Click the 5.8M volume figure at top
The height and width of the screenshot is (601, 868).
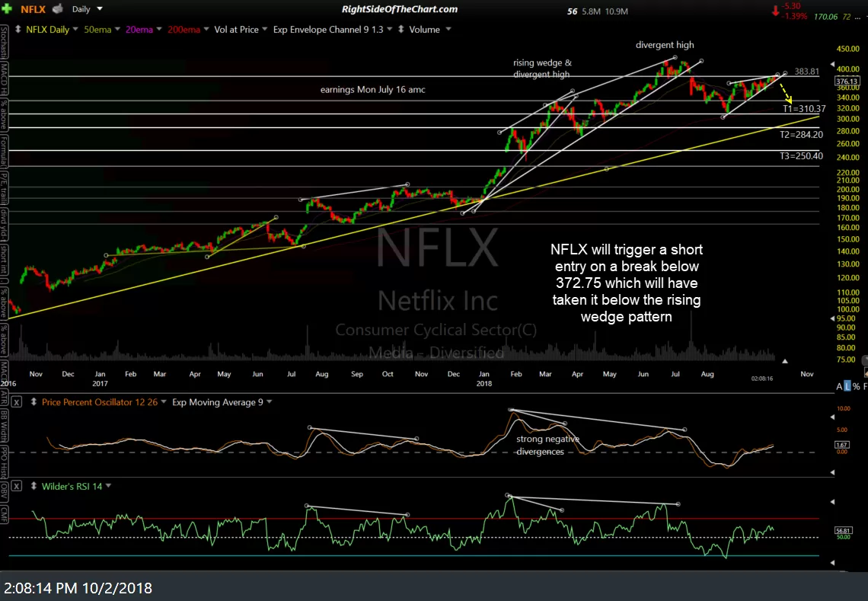coord(591,11)
